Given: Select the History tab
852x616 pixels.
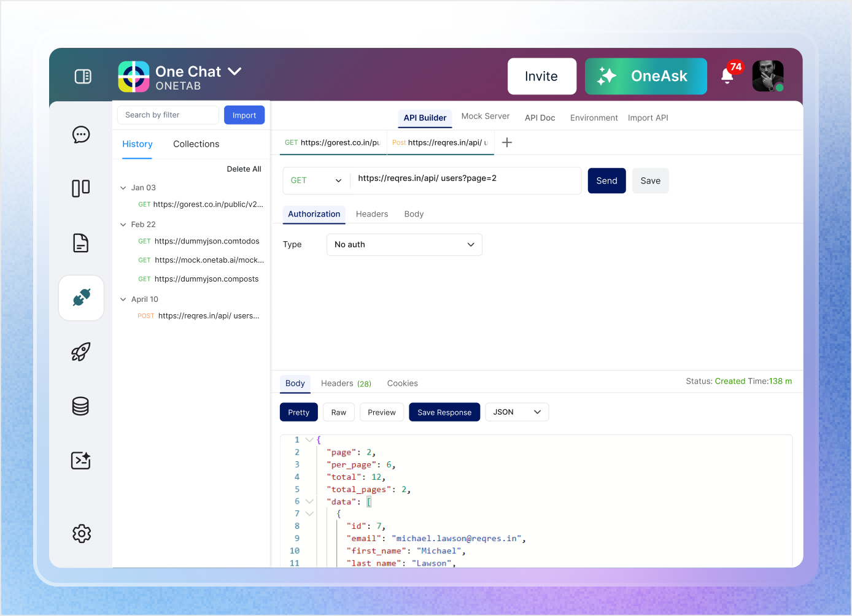Looking at the screenshot, I should click(137, 144).
